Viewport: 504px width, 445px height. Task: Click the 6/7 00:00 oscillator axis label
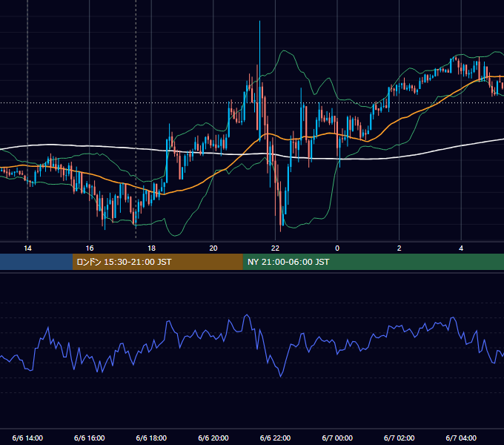tap(337, 438)
